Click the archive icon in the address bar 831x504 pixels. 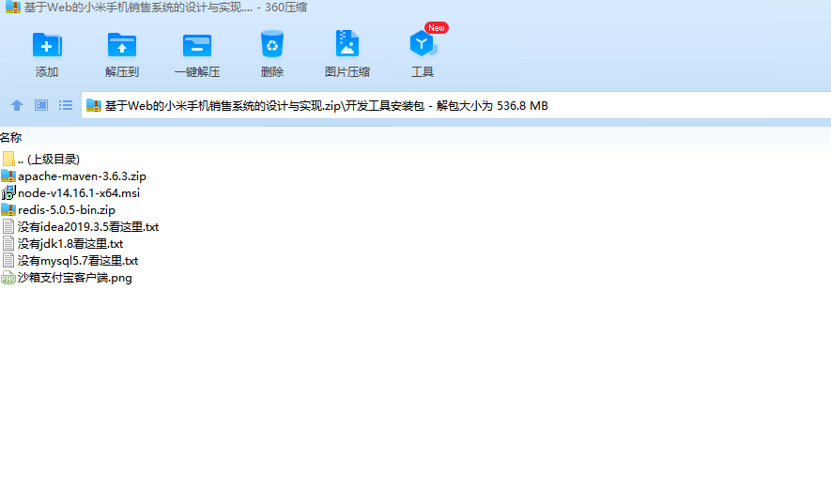pos(94,105)
